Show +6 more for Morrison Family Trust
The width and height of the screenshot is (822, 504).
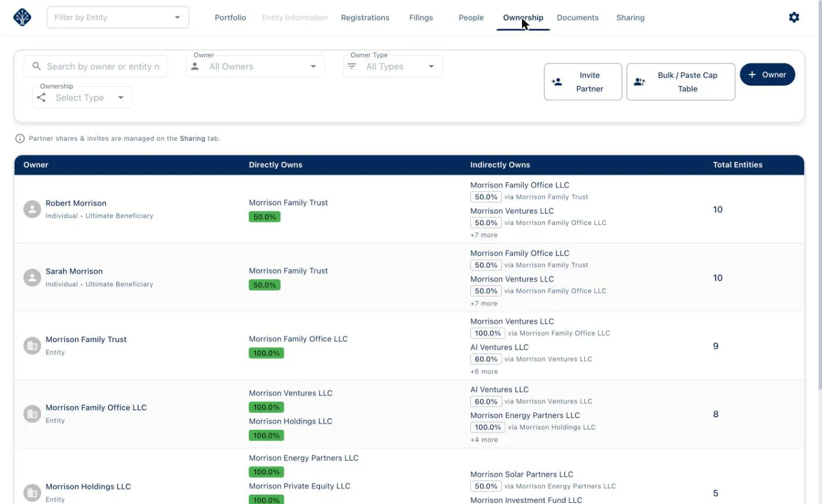pos(484,371)
